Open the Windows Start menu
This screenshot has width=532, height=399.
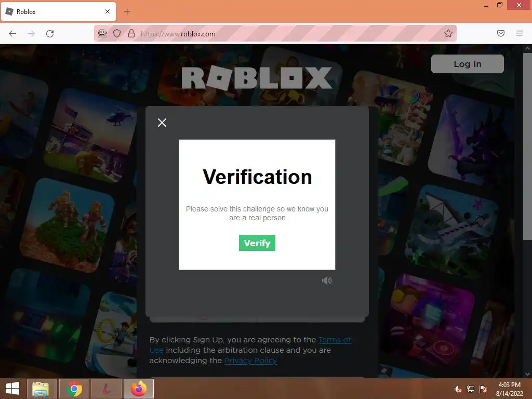(x=12, y=389)
